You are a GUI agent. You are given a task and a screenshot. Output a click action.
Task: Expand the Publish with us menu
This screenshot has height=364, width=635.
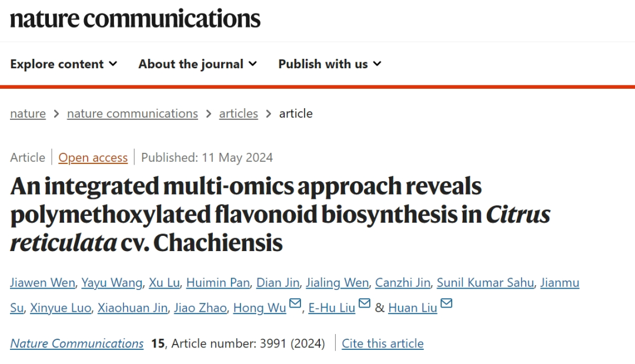click(330, 64)
